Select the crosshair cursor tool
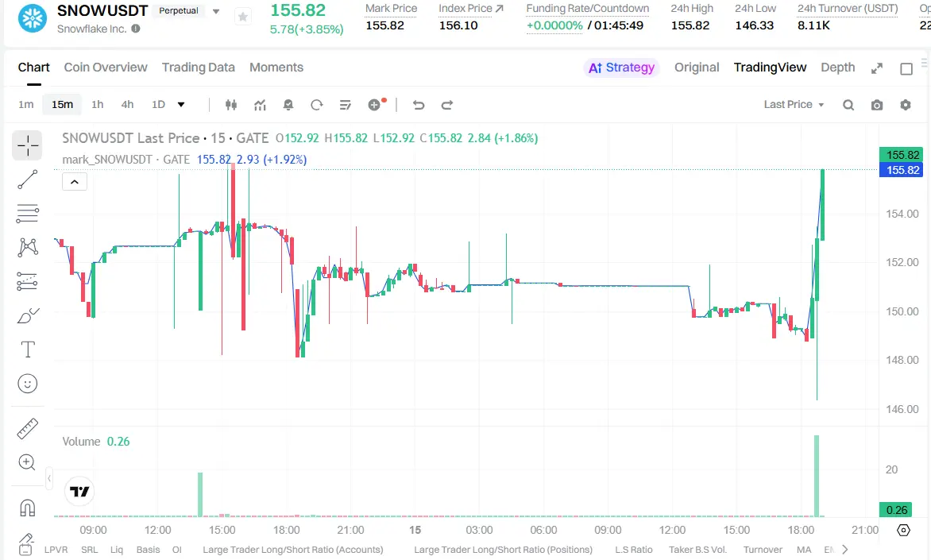Screen dimensions: 931x560 (27, 145)
